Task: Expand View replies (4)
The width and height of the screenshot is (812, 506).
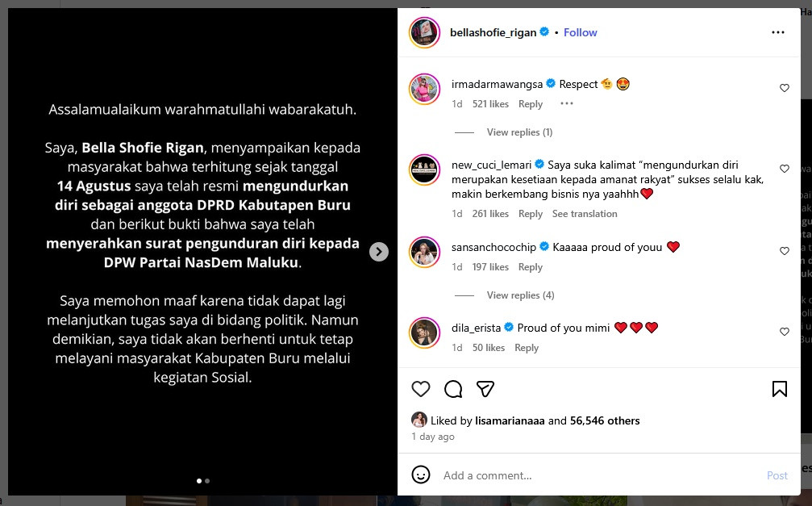Action: point(520,295)
